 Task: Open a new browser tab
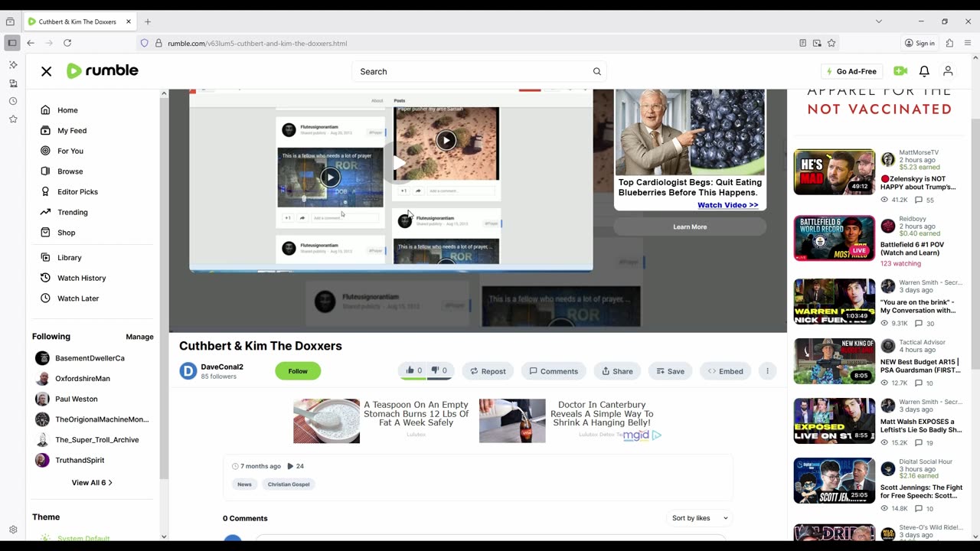point(148,21)
